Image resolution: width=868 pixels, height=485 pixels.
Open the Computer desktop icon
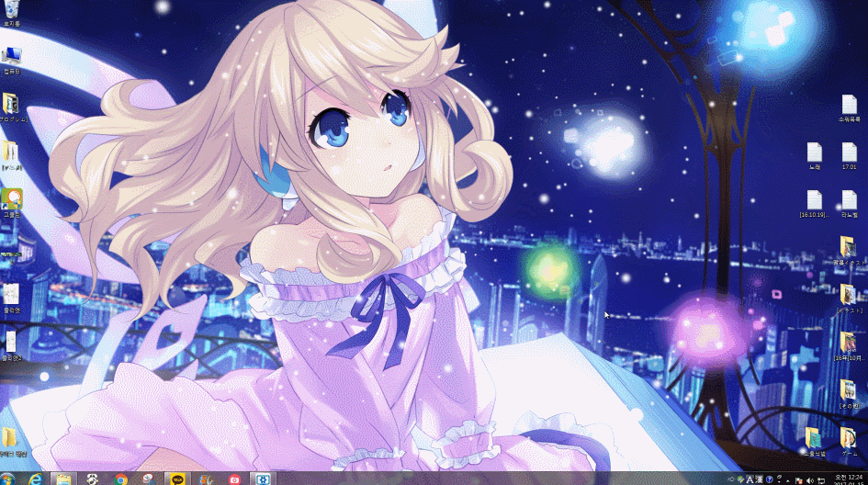click(x=12, y=57)
